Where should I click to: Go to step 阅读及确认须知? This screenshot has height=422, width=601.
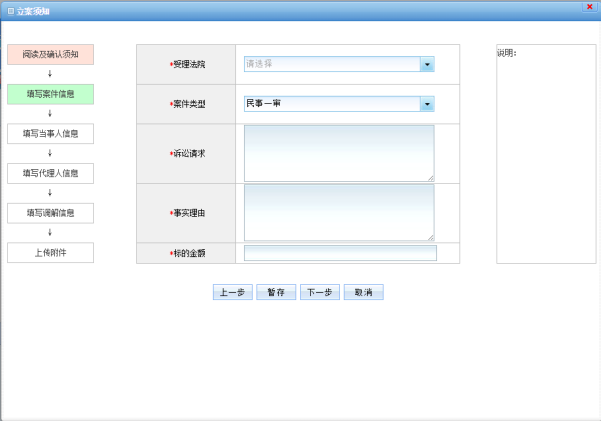(x=50, y=54)
